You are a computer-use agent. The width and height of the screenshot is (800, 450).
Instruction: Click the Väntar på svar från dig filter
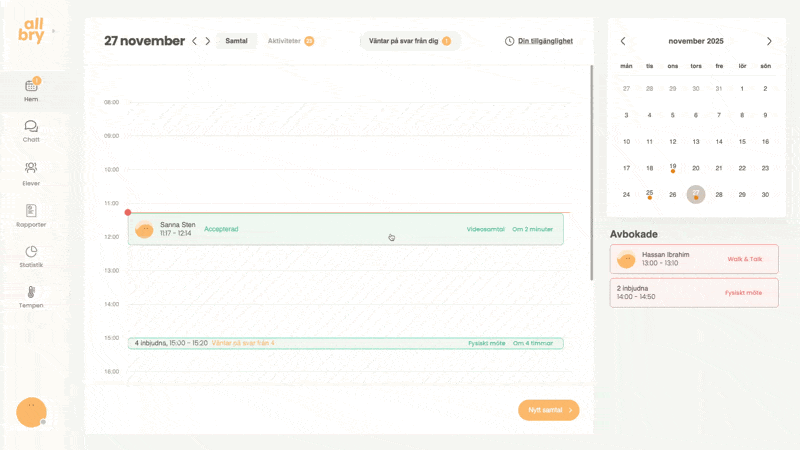click(x=410, y=41)
